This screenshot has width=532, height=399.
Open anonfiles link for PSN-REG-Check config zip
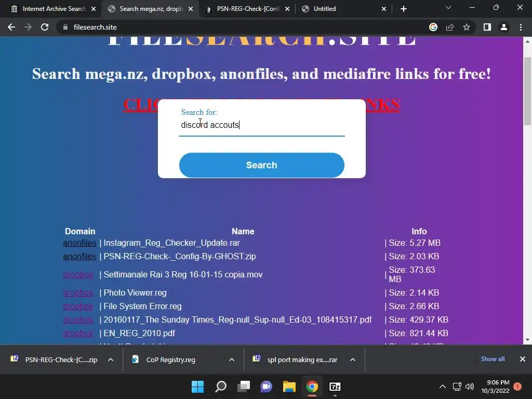pos(79,257)
